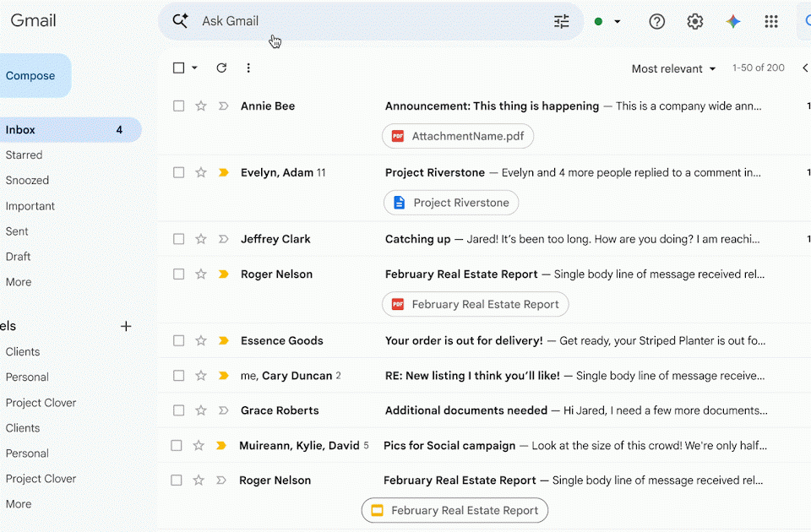Expand the active status indicator dropdown

(x=617, y=22)
